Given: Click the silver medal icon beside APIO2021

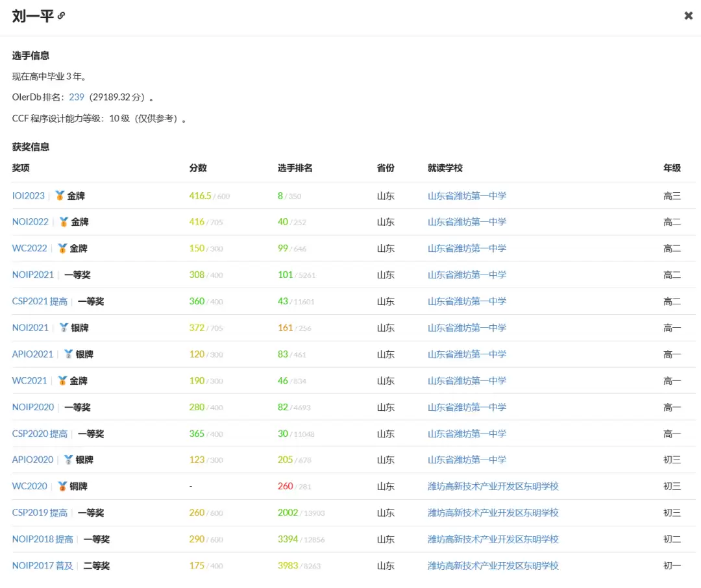Looking at the screenshot, I should pos(67,354).
